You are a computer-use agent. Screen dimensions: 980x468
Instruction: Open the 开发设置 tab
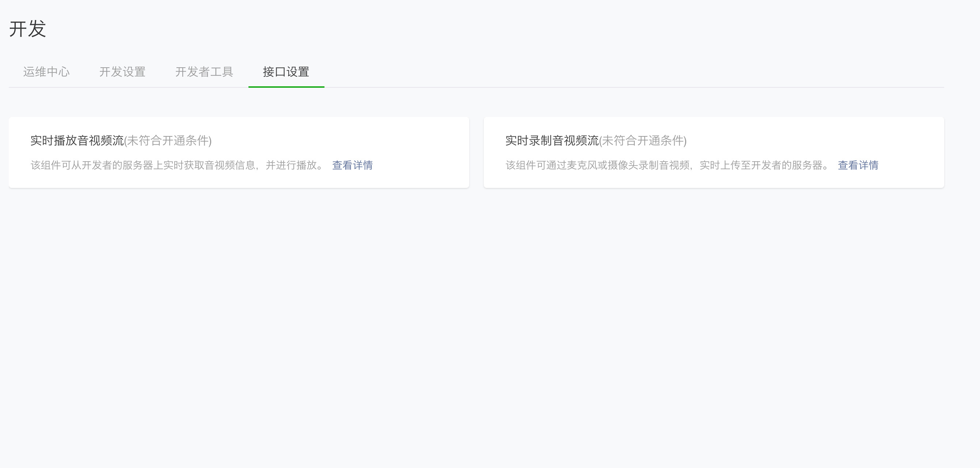click(x=122, y=72)
